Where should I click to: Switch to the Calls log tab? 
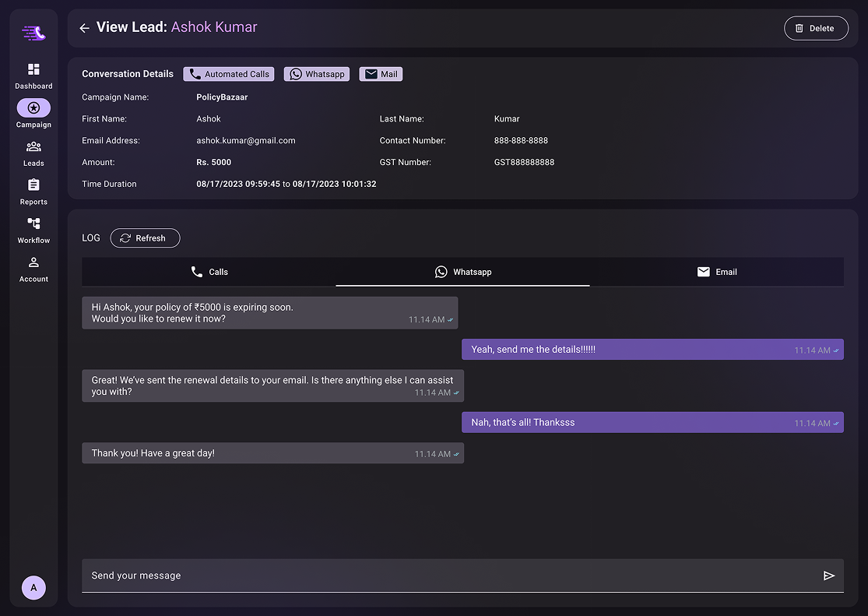(x=209, y=272)
